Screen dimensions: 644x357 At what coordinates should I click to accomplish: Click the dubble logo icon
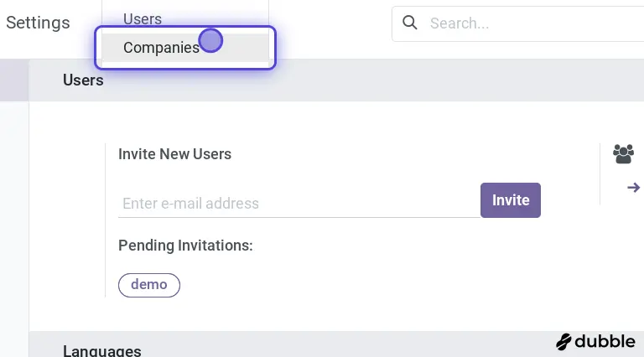564,342
